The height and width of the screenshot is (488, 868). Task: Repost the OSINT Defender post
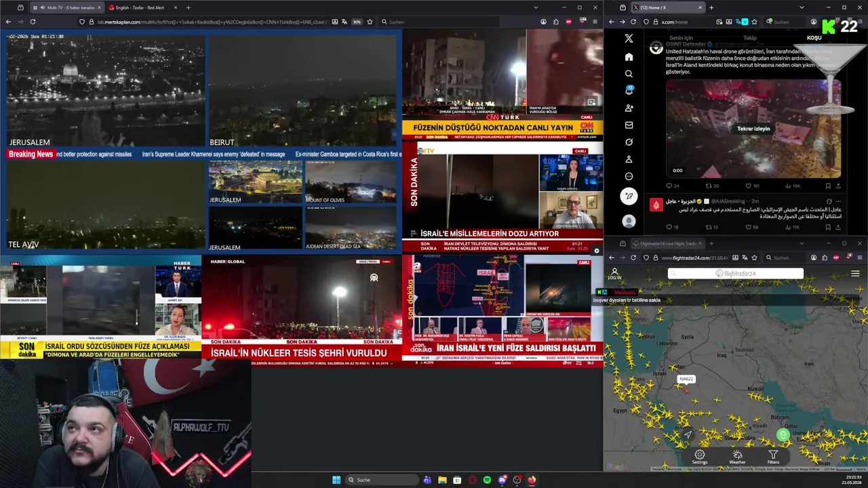tap(712, 186)
